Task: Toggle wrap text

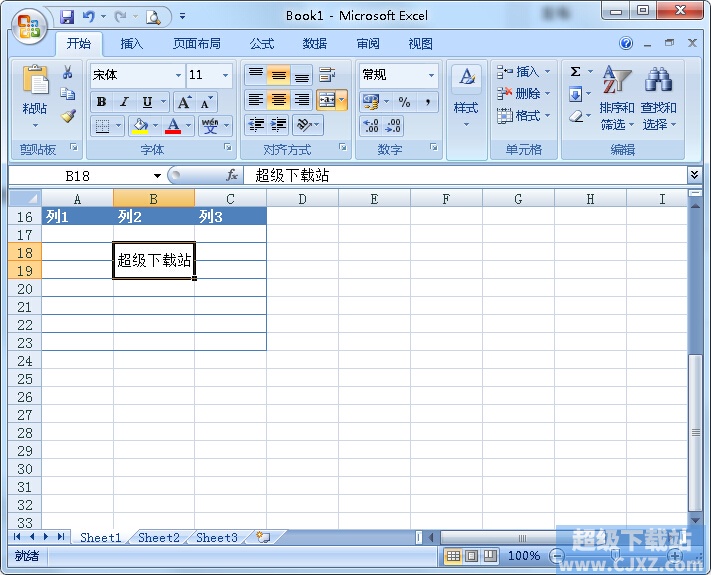Action: pos(327,74)
